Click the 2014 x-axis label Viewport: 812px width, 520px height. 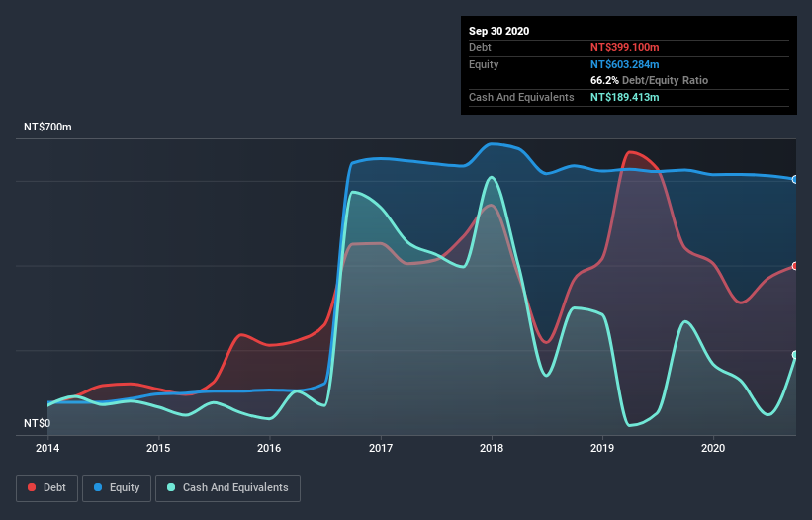[47, 448]
